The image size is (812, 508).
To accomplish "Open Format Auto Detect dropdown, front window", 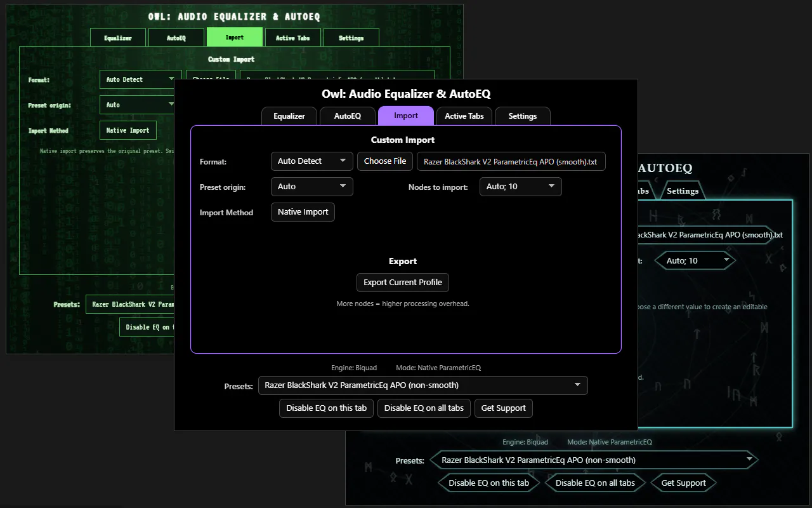I will click(312, 161).
